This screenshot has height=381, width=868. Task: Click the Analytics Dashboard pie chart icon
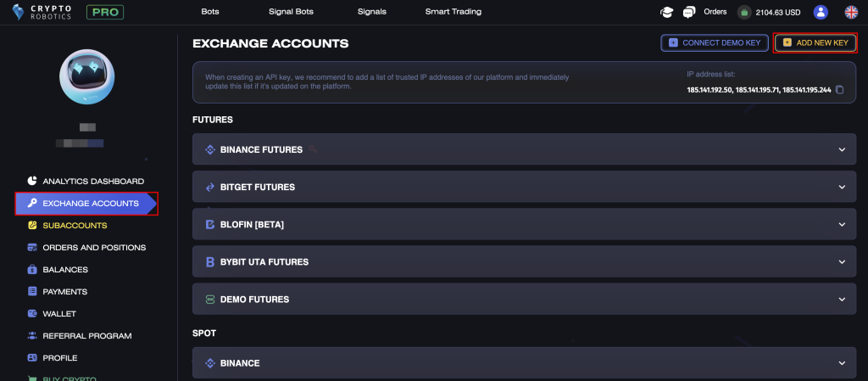32,181
